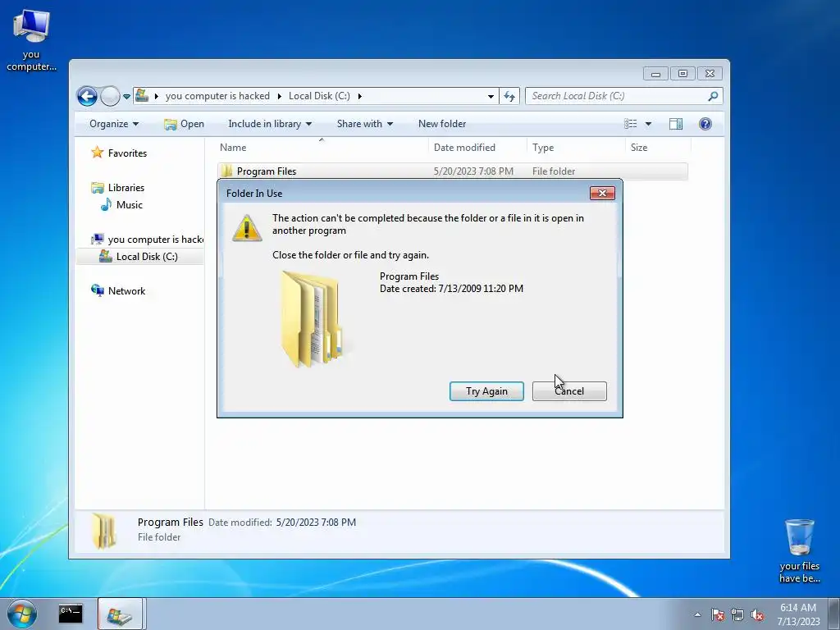This screenshot has height=630, width=840.
Task: Open Explorer help question mark icon
Action: click(x=705, y=124)
